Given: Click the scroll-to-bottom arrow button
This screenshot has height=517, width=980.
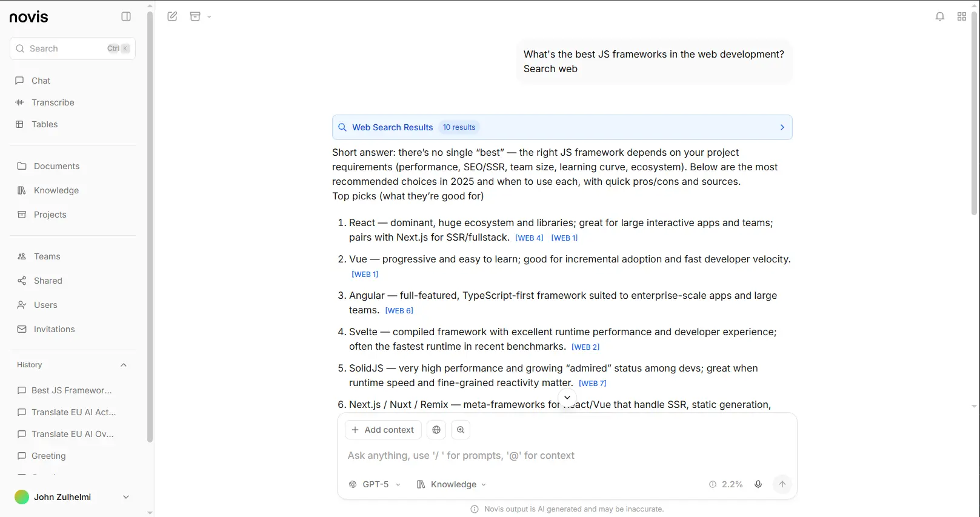Looking at the screenshot, I should (x=567, y=398).
